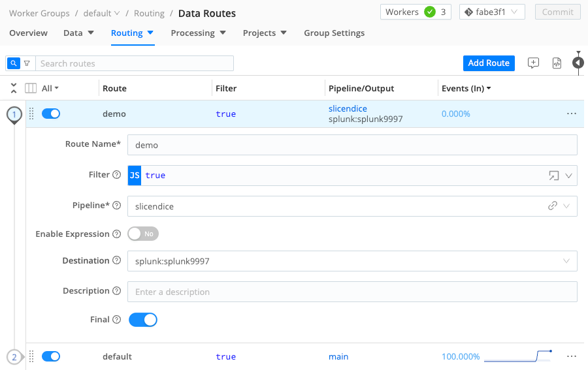
Task: Click the Add Route button
Action: tap(489, 63)
